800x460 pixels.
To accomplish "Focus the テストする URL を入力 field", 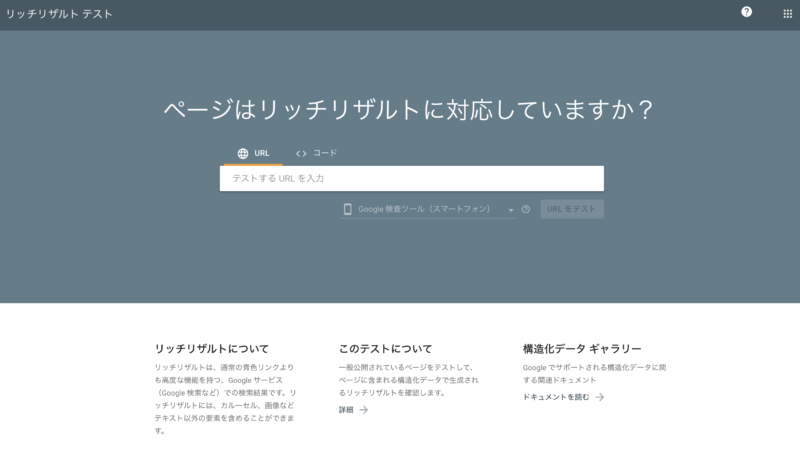I will click(x=412, y=178).
